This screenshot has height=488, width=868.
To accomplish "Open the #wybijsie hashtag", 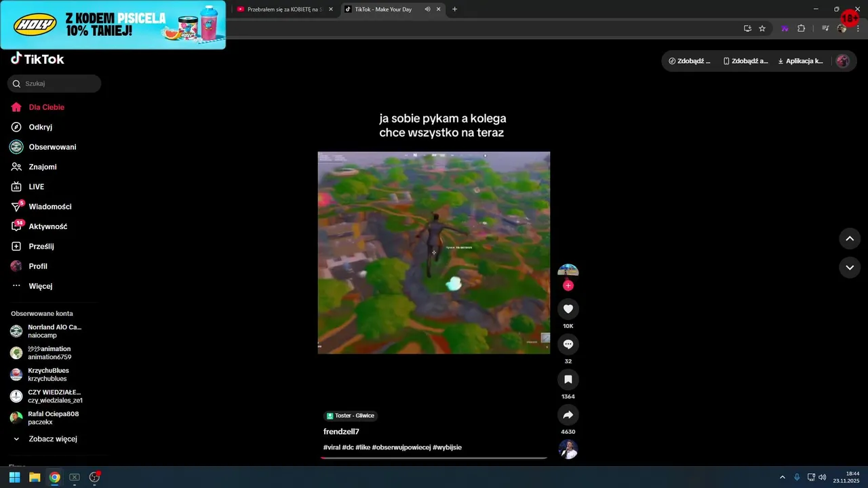I will click(447, 447).
